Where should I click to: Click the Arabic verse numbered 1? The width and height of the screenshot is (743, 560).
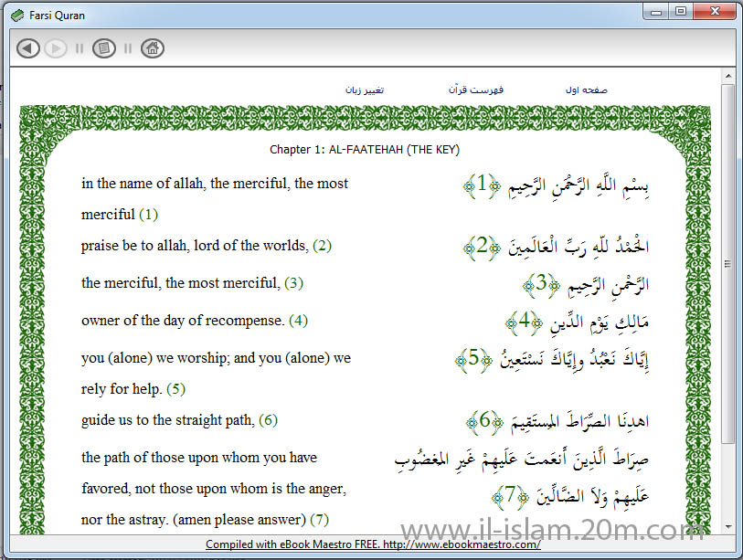(556, 185)
